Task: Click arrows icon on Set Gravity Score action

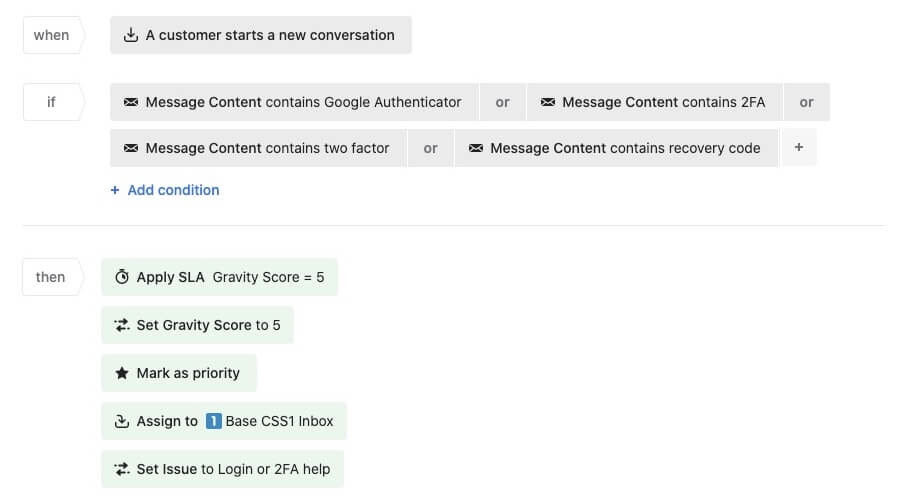Action: tap(122, 325)
